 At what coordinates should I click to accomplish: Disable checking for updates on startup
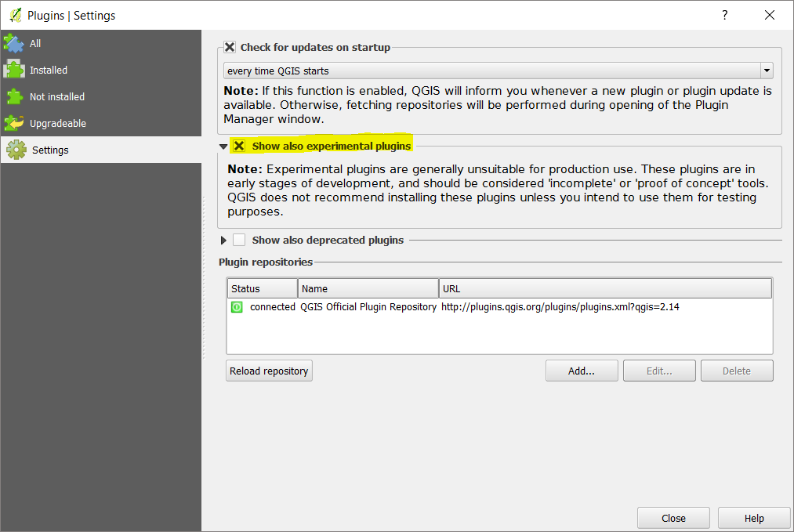coord(230,47)
